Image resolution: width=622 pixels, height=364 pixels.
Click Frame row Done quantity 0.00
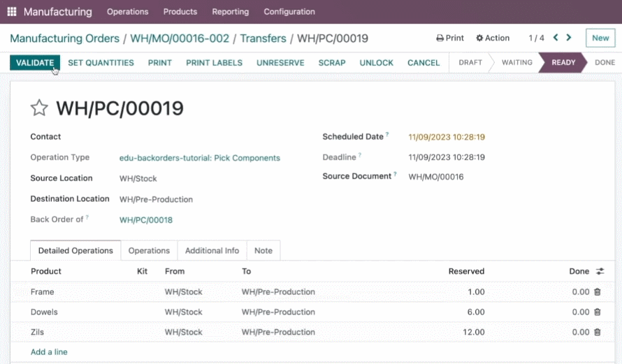580,292
